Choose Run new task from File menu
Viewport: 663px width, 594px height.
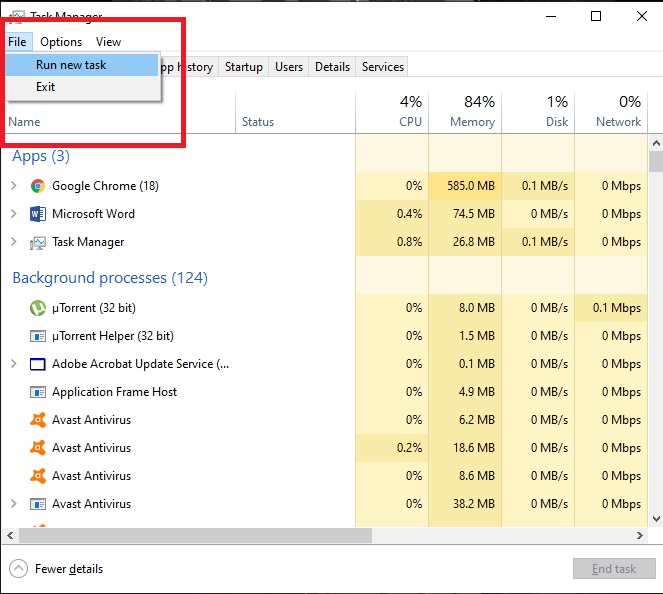[82, 65]
